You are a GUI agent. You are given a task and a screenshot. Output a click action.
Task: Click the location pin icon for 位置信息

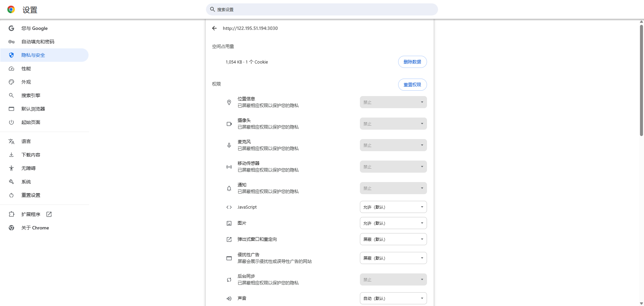click(x=229, y=102)
